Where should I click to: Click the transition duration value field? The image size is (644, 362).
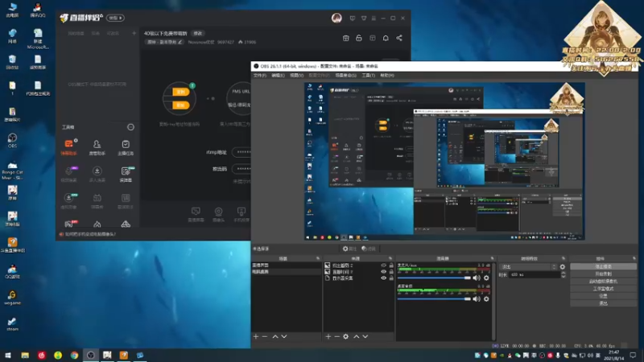coord(535,274)
